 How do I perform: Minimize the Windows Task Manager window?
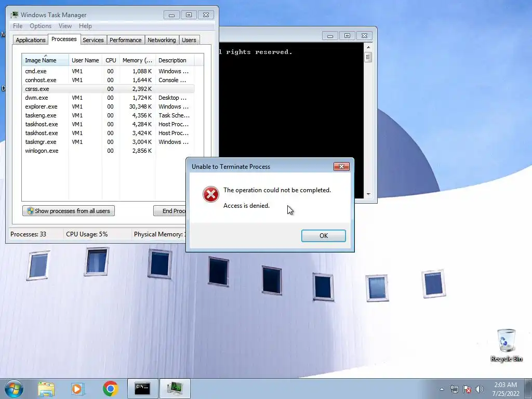[x=171, y=15]
